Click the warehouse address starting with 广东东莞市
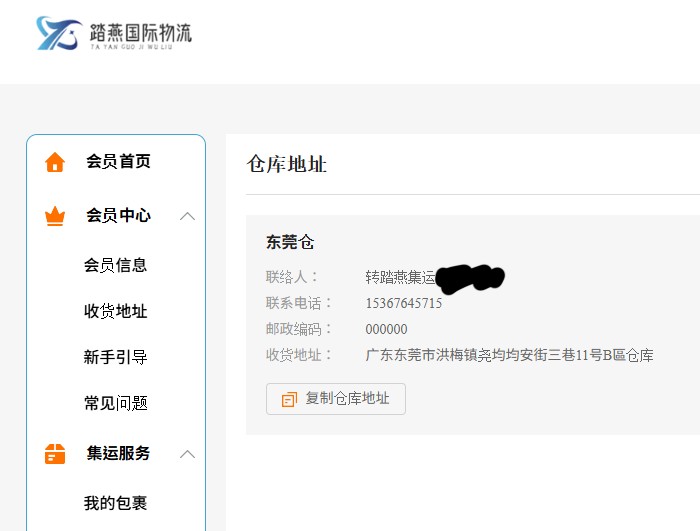The image size is (700, 531). click(x=509, y=355)
